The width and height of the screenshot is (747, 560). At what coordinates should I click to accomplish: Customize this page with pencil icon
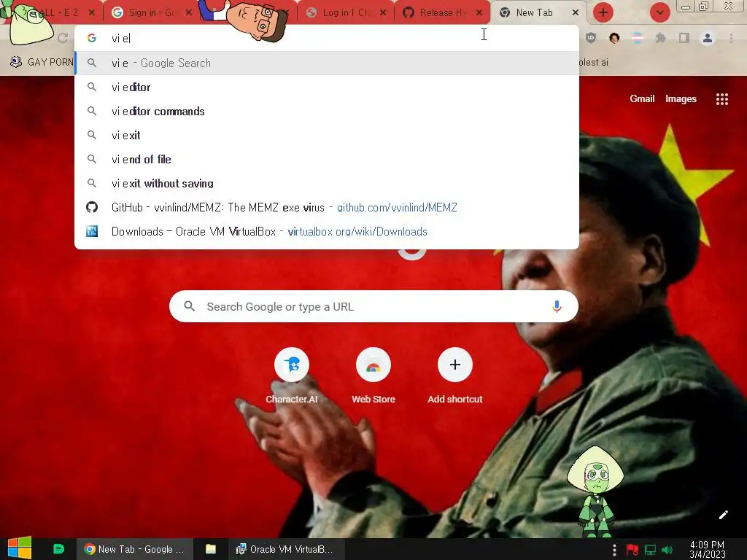[723, 515]
